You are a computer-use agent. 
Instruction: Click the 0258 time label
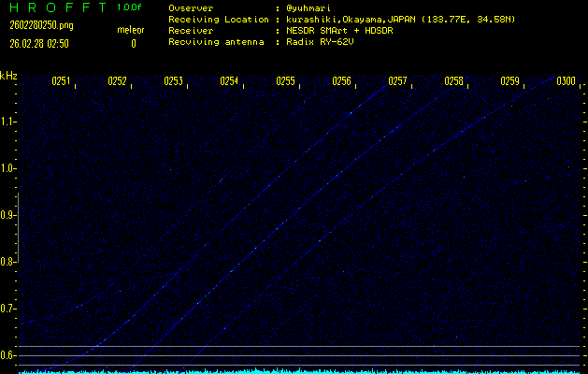pyautogui.click(x=453, y=81)
